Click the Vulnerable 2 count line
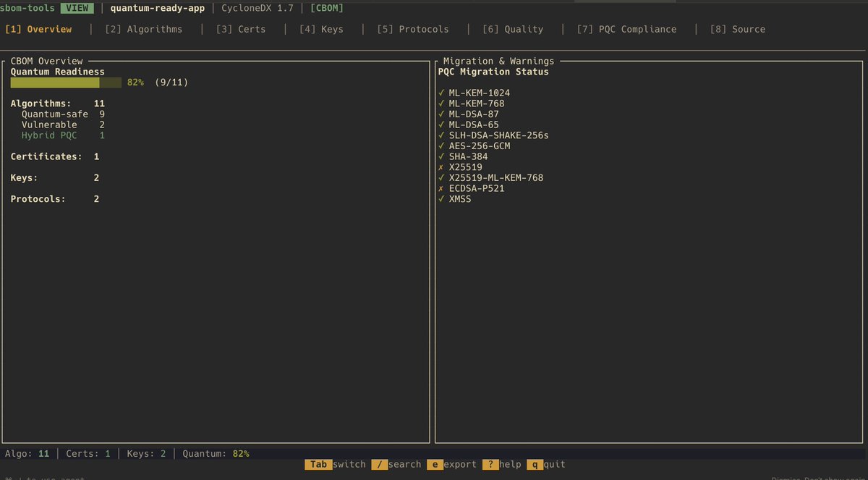 click(x=63, y=125)
